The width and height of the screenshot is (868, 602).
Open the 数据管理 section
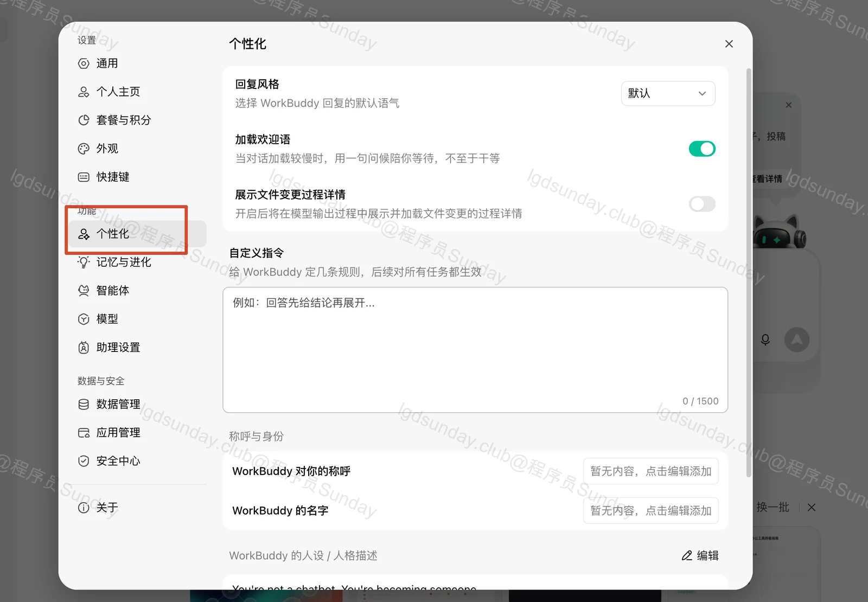pyautogui.click(x=138, y=404)
